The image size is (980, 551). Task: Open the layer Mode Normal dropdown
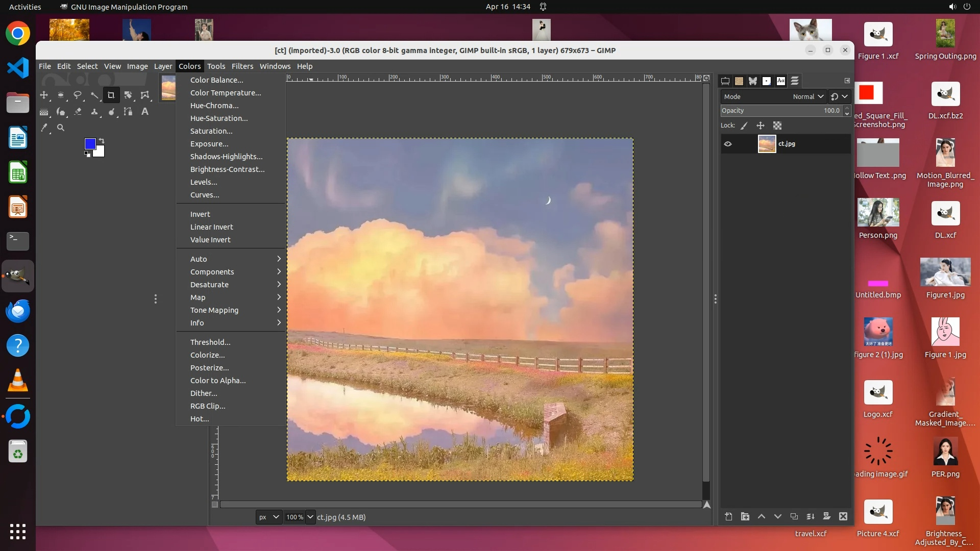808,97
